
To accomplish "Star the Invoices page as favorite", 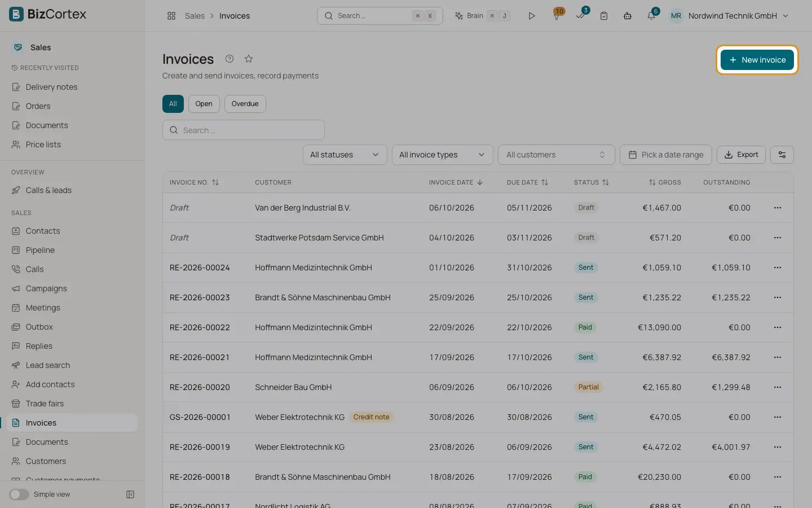I will (249, 59).
